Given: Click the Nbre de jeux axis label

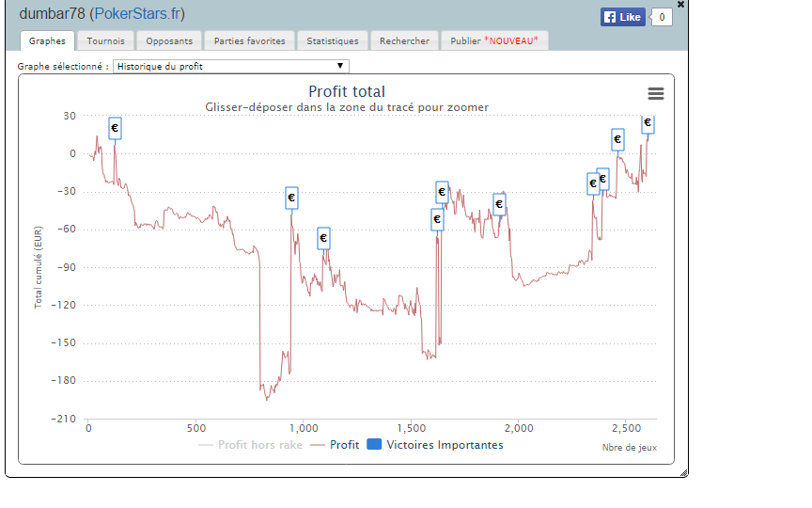Looking at the screenshot, I should [629, 448].
